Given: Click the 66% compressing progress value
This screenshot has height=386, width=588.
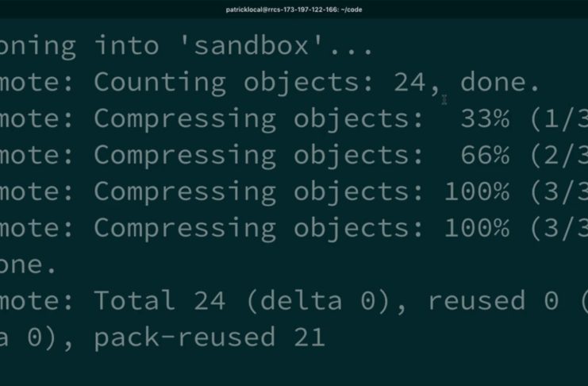Looking at the screenshot, I should [485, 155].
